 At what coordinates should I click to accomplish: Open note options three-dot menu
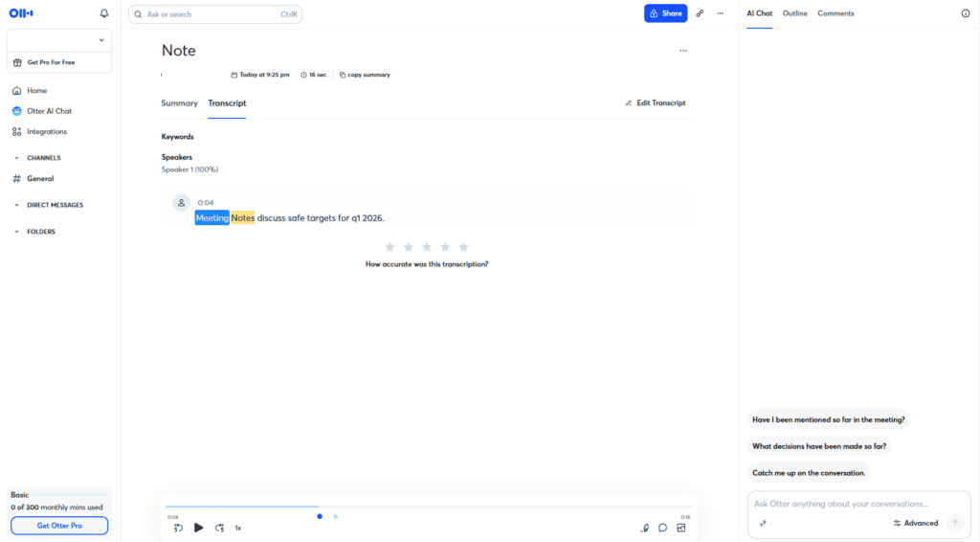(683, 51)
